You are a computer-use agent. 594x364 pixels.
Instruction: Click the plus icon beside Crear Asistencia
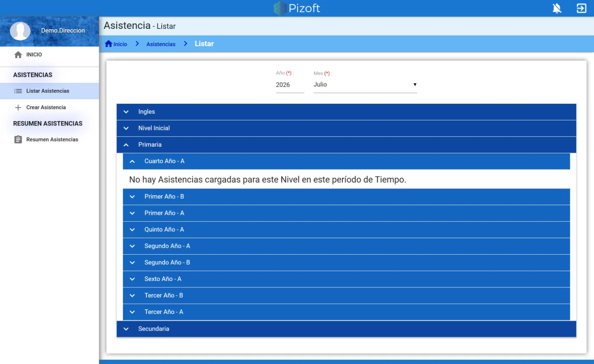18,108
